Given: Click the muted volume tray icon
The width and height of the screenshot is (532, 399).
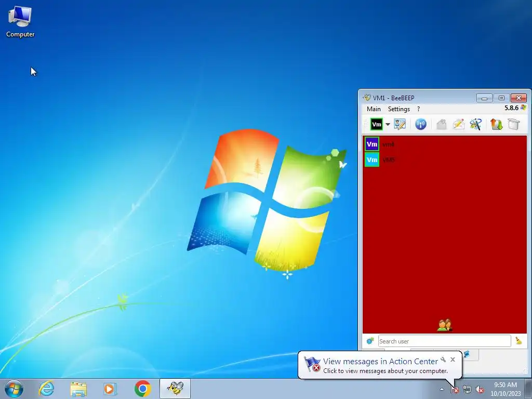Looking at the screenshot, I should click(x=480, y=390).
